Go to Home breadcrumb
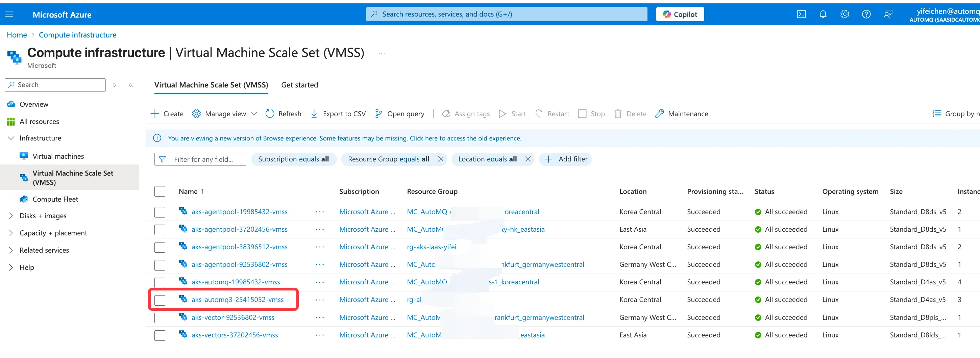This screenshot has height=358, width=980. (17, 35)
